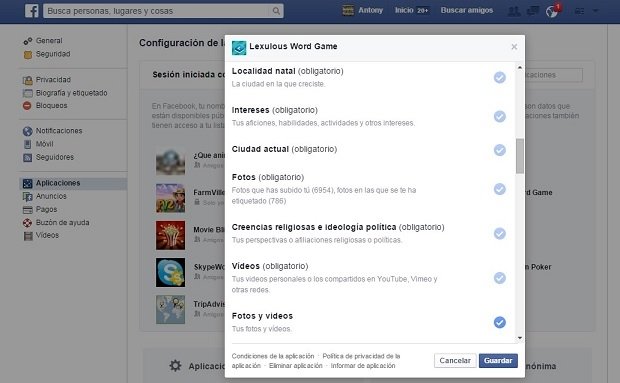Open Buscar amigos in top bar
The width and height of the screenshot is (620, 383).
[467, 11]
